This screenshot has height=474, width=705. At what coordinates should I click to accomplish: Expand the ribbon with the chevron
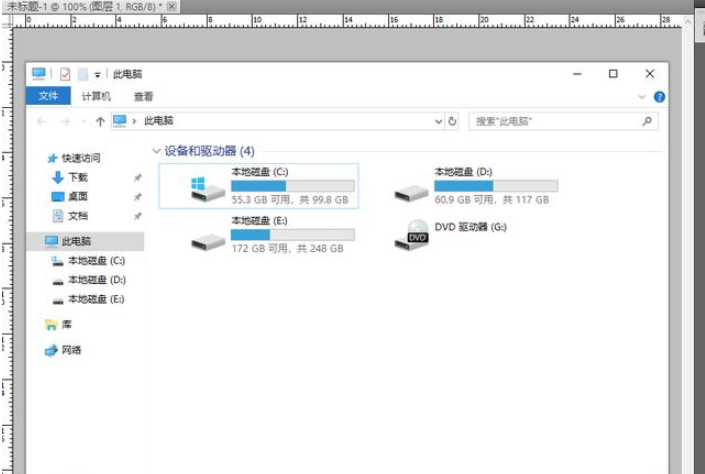tap(642, 97)
